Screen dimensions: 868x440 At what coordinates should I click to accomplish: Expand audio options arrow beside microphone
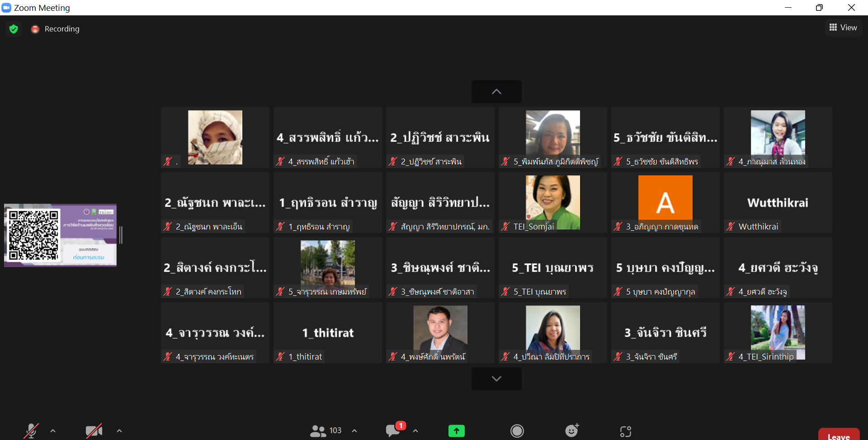tap(53, 431)
